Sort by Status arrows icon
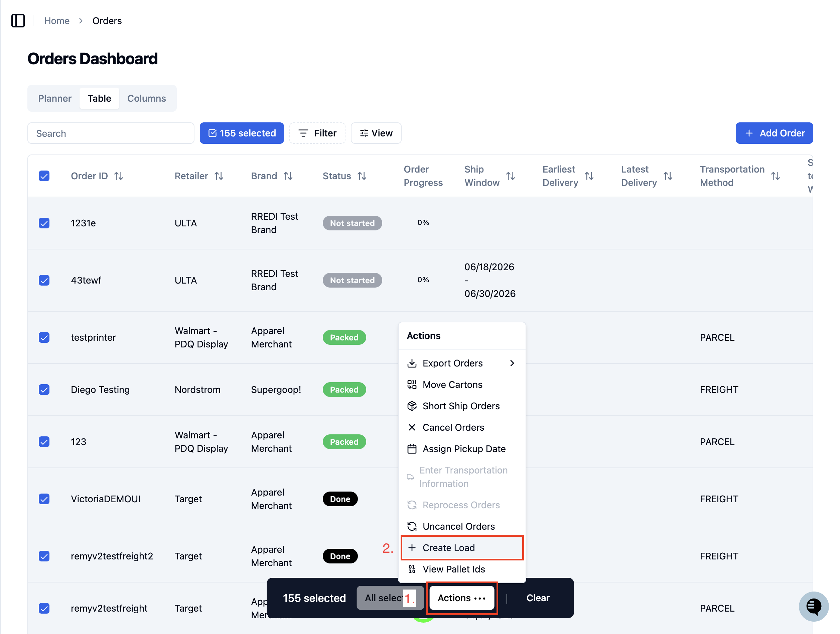 coord(362,176)
